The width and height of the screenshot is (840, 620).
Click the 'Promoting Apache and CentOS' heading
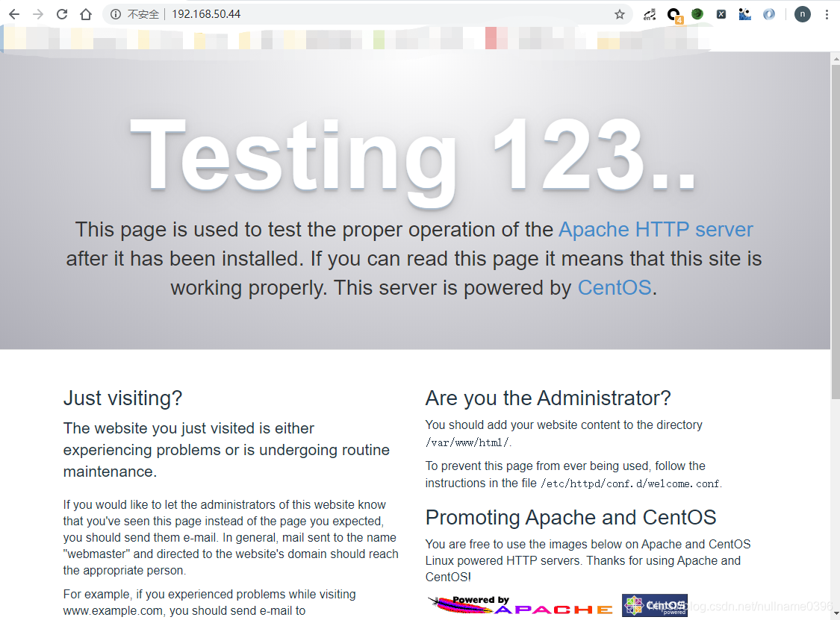570,518
